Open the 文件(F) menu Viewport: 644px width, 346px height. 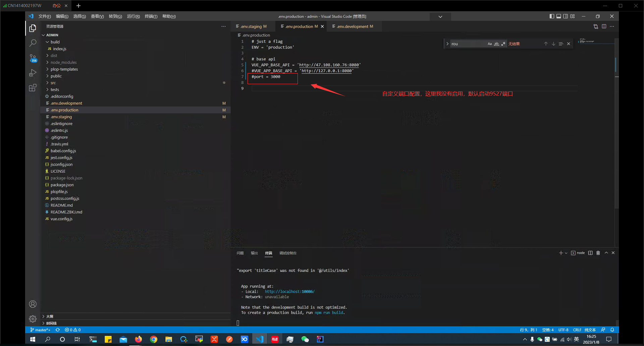pyautogui.click(x=45, y=16)
